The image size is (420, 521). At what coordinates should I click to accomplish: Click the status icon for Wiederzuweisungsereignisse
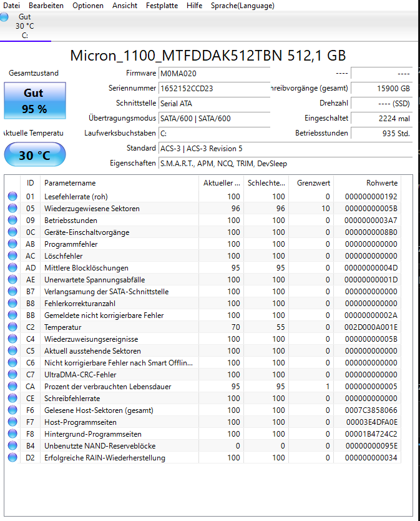point(12,339)
